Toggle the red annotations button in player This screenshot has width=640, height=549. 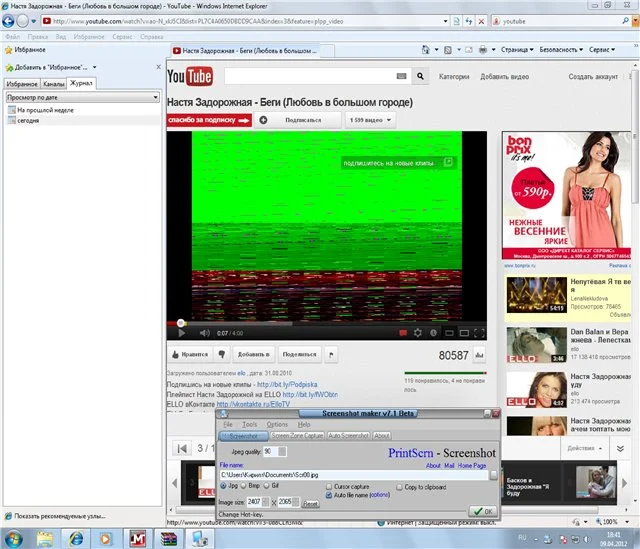tap(403, 333)
